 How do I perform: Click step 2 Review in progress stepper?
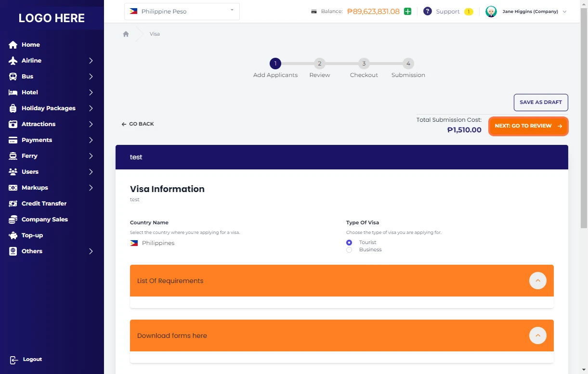point(319,64)
